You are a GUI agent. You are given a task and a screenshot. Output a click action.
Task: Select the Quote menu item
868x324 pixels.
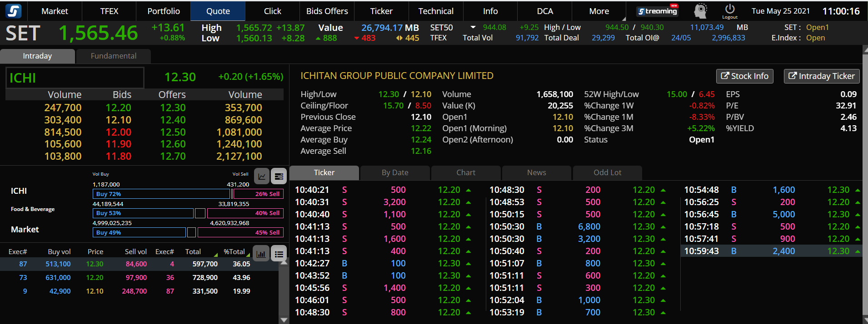(218, 11)
